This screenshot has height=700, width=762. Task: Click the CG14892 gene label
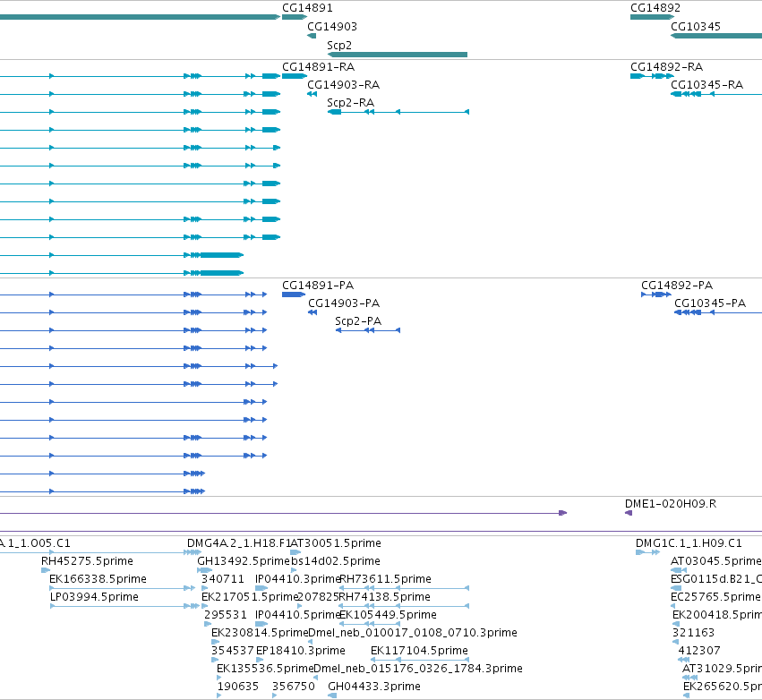click(655, 8)
